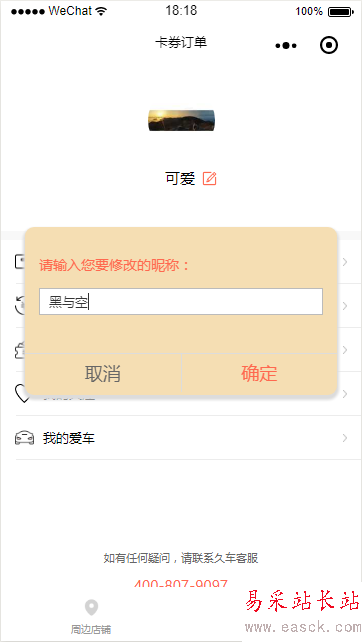Open the 我的爱车 menu item
362x642 pixels.
182,438
